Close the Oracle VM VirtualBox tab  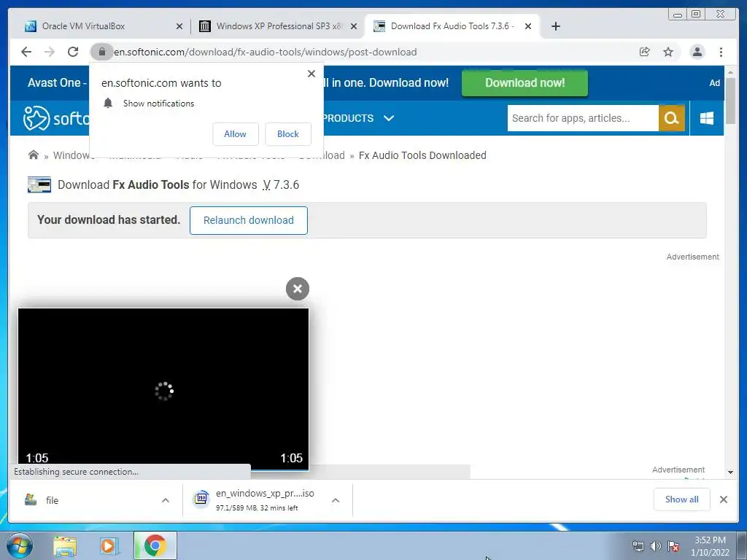pyautogui.click(x=179, y=26)
